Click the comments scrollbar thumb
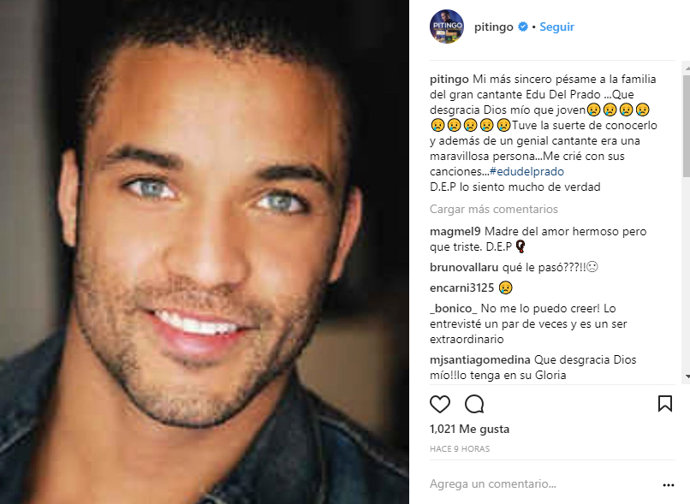Viewport: 690px width, 504px height. point(686,126)
